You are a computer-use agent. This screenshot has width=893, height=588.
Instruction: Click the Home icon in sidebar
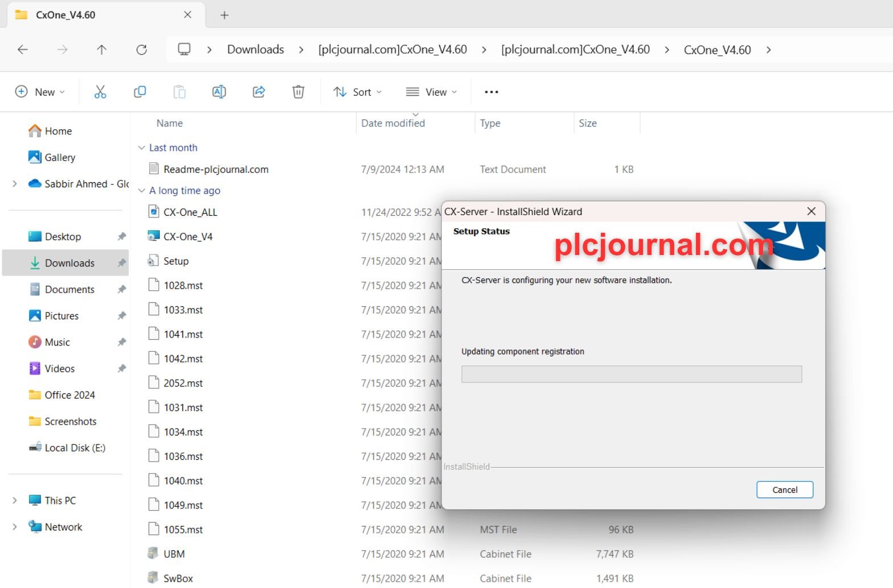pos(35,131)
